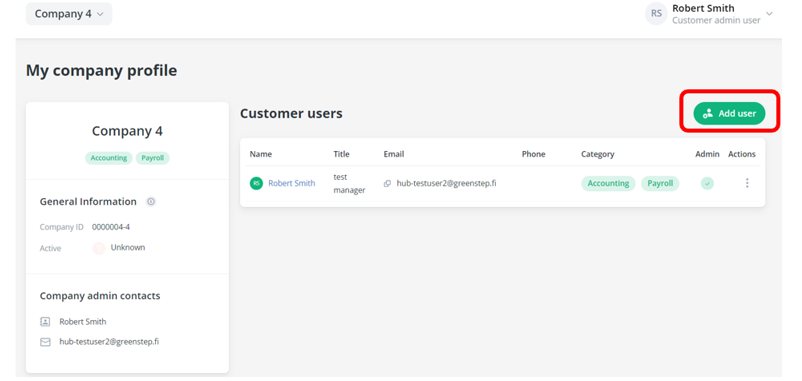Click the Actions column header
Image resolution: width=802 pixels, height=381 pixels.
click(x=742, y=154)
